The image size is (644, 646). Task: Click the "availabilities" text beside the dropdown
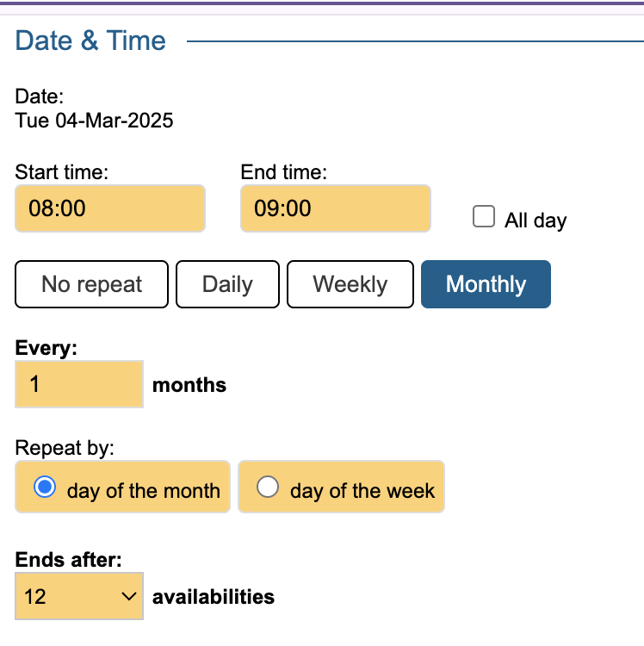213,596
